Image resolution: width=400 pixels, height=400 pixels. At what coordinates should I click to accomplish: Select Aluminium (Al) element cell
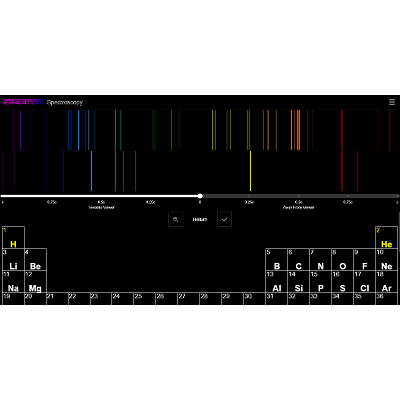pyautogui.click(x=276, y=281)
